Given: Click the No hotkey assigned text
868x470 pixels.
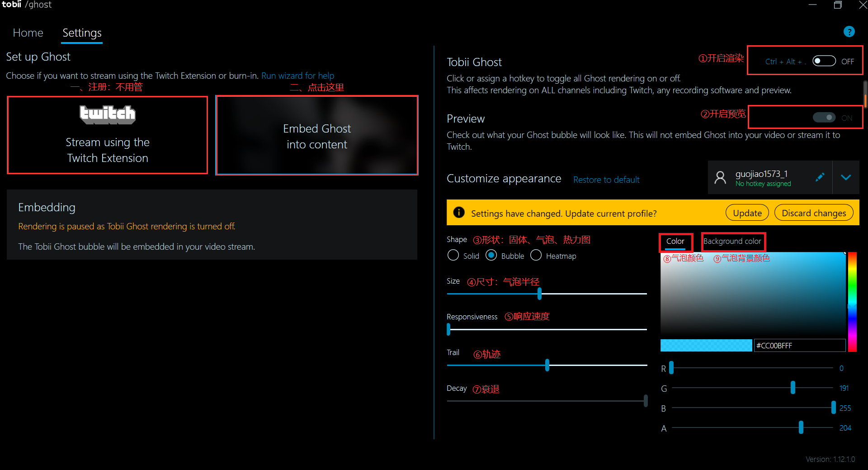Looking at the screenshot, I should (763, 184).
